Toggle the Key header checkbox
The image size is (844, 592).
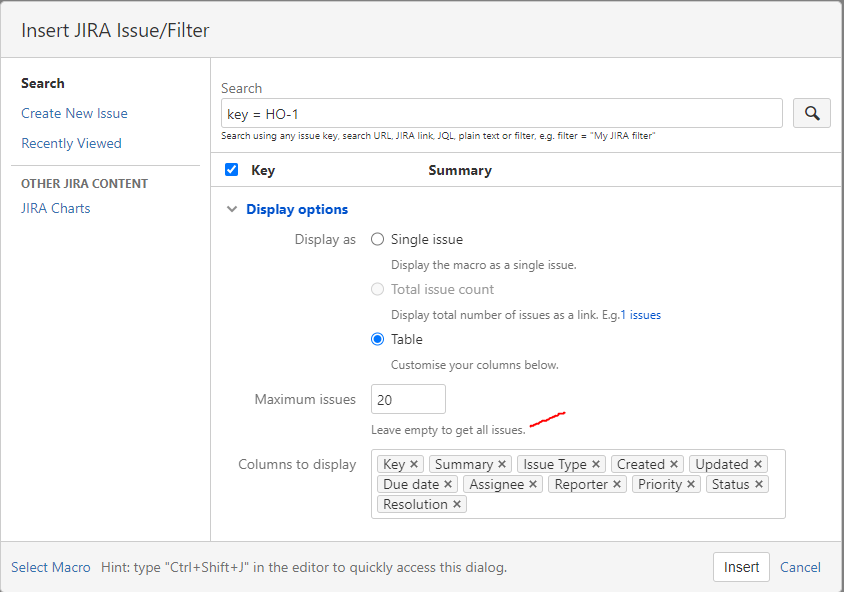[231, 170]
